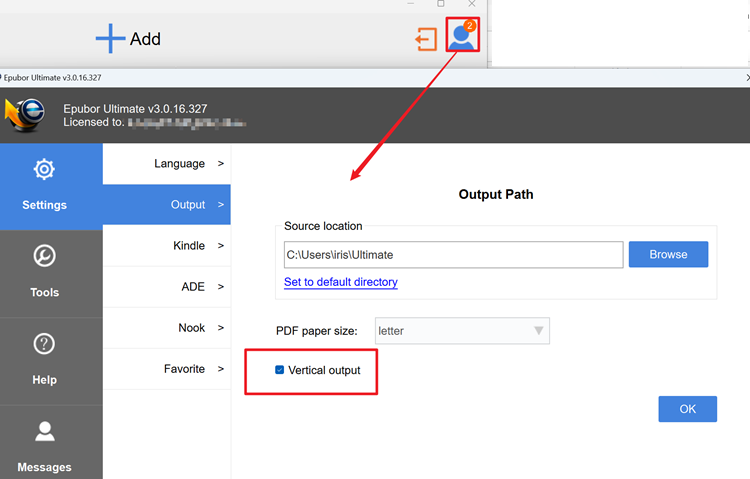This screenshot has width=750, height=479.
Task: Click the orange export arrow icon
Action: pos(426,39)
